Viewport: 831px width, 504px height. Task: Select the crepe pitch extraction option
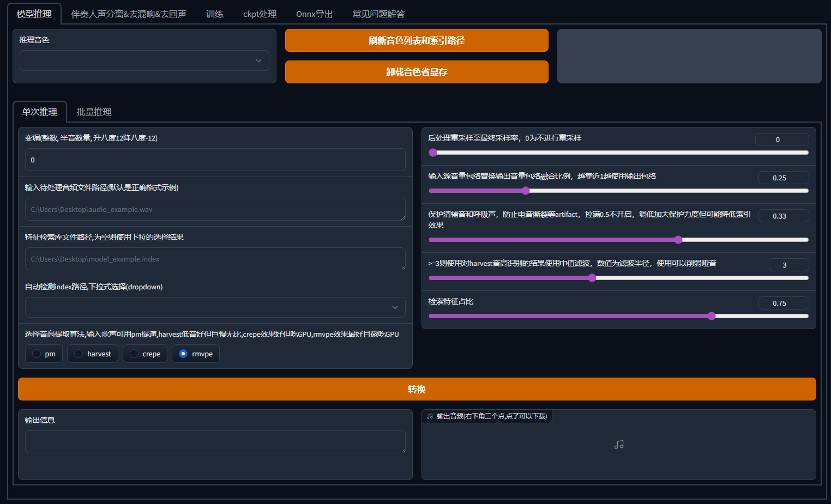coord(135,354)
